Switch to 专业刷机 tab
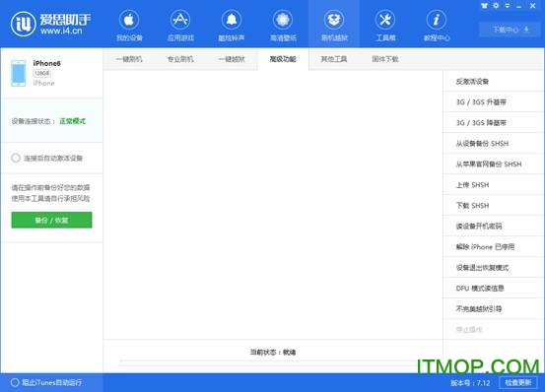This screenshot has width=545, height=392. point(180,59)
